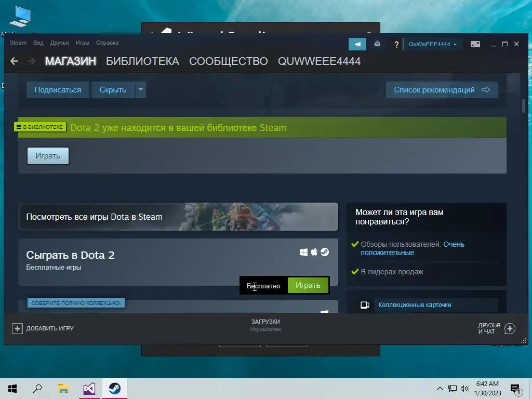532x399 pixels.
Task: Open taskbar search magnifier
Action: point(37,389)
